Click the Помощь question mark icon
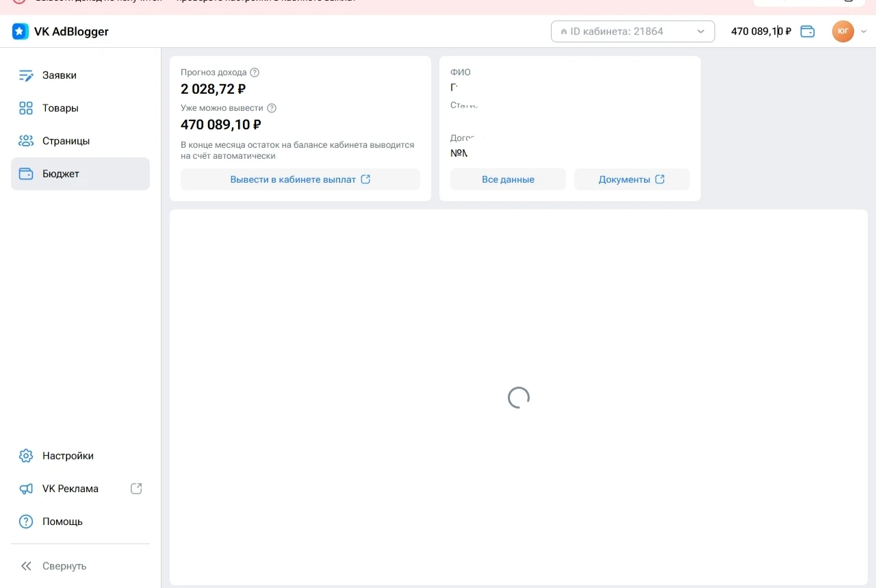The image size is (876, 588). pyautogui.click(x=26, y=522)
